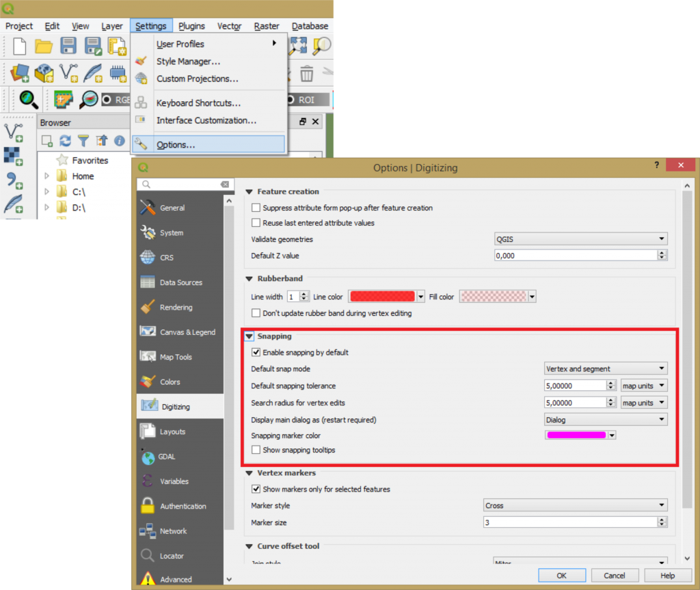Viewport: 700px width, 590px height.
Task: Toggle Show snapping tooltips
Action: tap(257, 450)
